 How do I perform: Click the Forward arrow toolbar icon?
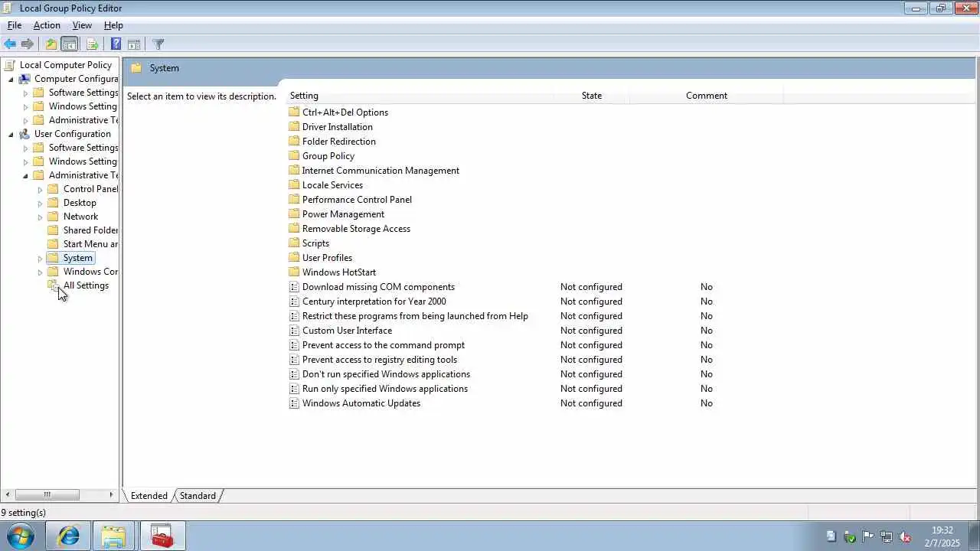click(x=28, y=44)
